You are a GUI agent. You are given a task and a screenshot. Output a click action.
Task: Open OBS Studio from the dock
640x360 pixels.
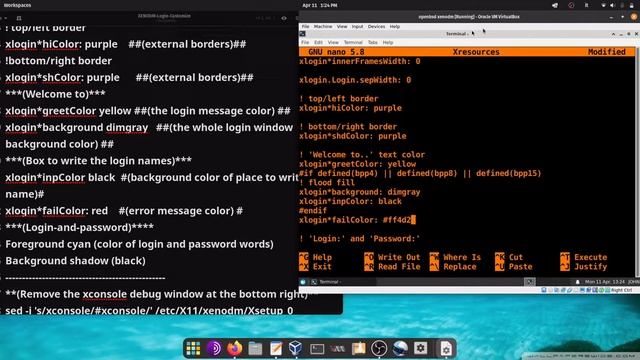coord(379,349)
